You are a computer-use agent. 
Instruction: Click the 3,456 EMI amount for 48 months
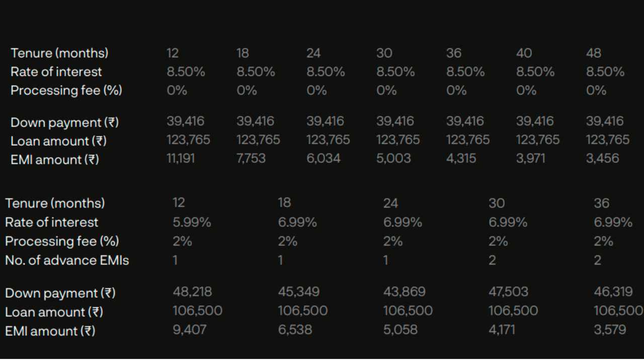pos(602,159)
